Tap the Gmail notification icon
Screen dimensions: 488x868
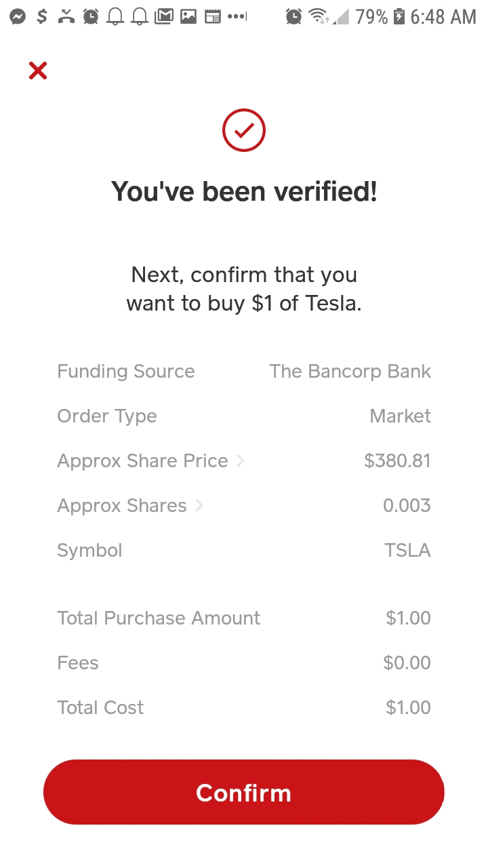(x=164, y=16)
